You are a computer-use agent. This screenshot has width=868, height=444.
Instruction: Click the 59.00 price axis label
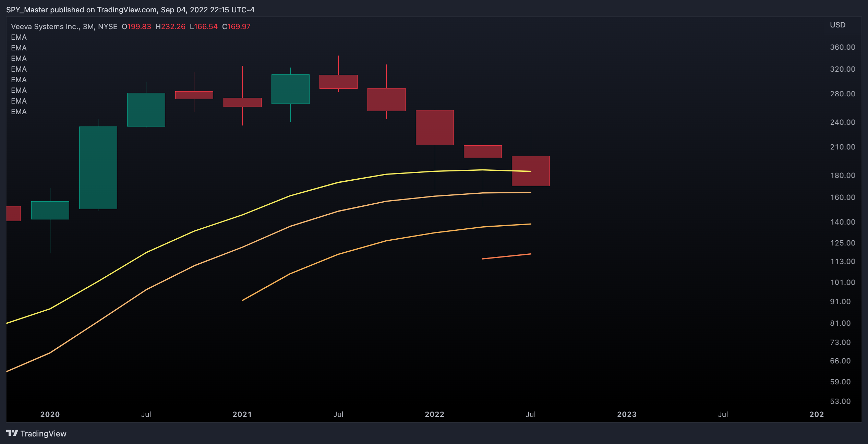pos(840,382)
